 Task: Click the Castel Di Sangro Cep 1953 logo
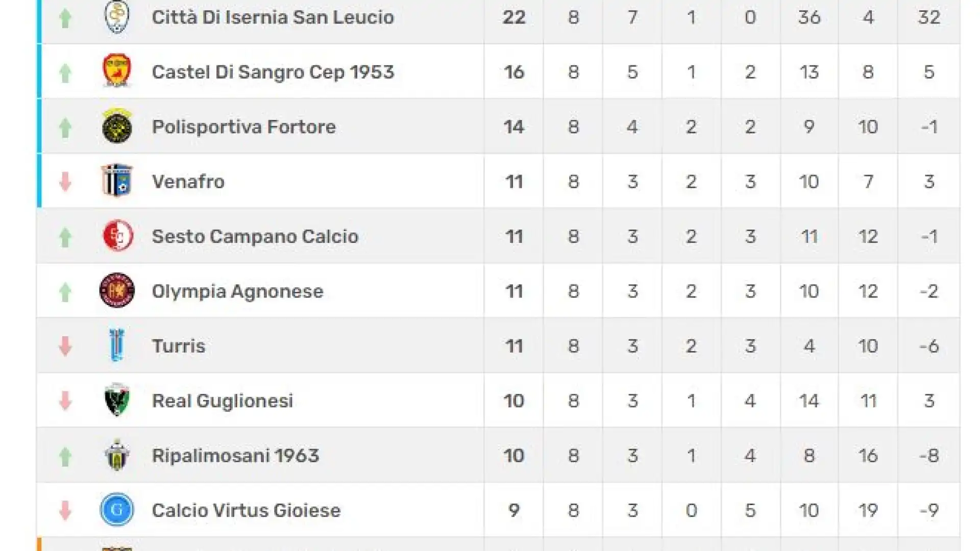click(x=117, y=71)
